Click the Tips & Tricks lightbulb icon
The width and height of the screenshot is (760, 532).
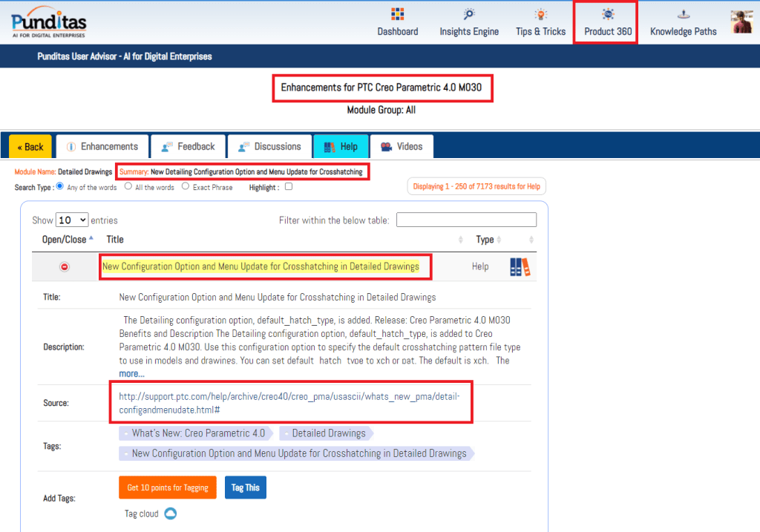point(540,15)
